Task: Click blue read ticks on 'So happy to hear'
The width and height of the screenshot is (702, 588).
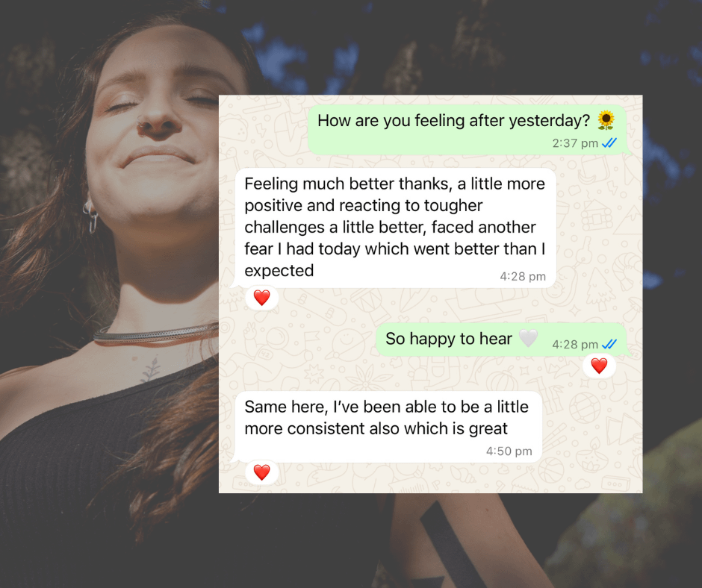Action: (x=609, y=344)
